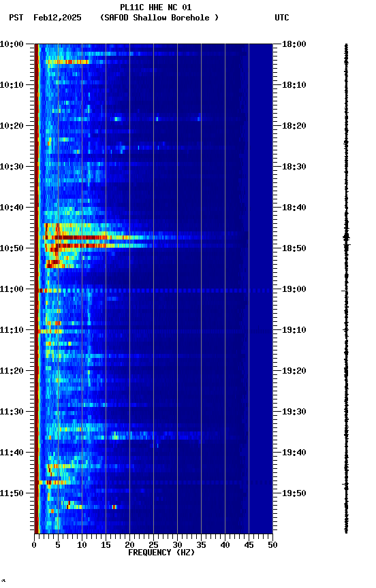Click the broadband horizontal streak at 11:00
Image resolution: width=376 pixels, height=588 pixels.
155,291
